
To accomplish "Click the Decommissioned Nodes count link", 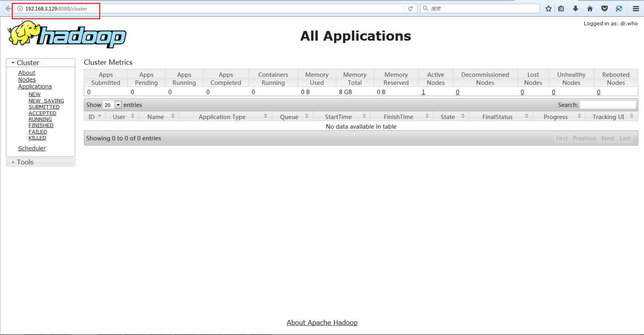I will [458, 92].
